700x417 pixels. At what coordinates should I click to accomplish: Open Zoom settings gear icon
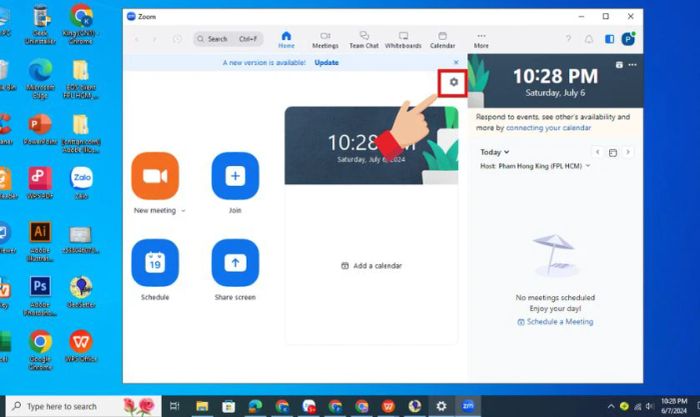tap(454, 82)
